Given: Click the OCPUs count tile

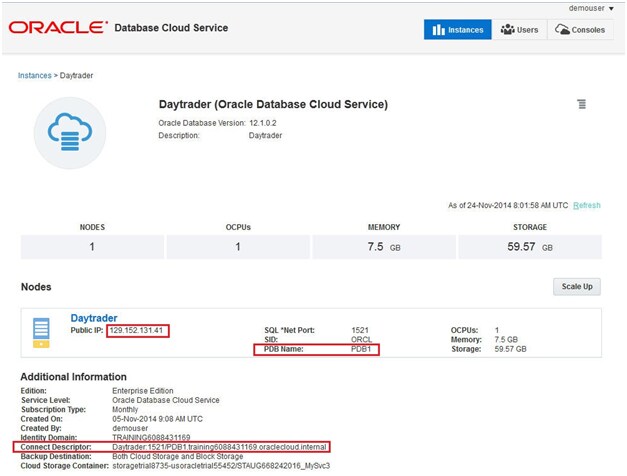Looking at the screenshot, I should point(238,247).
